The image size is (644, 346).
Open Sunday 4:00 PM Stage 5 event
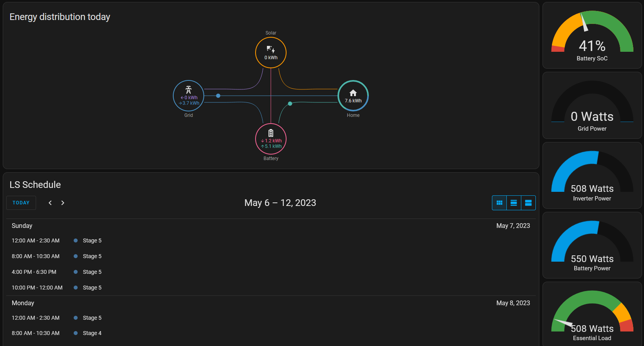tap(92, 272)
